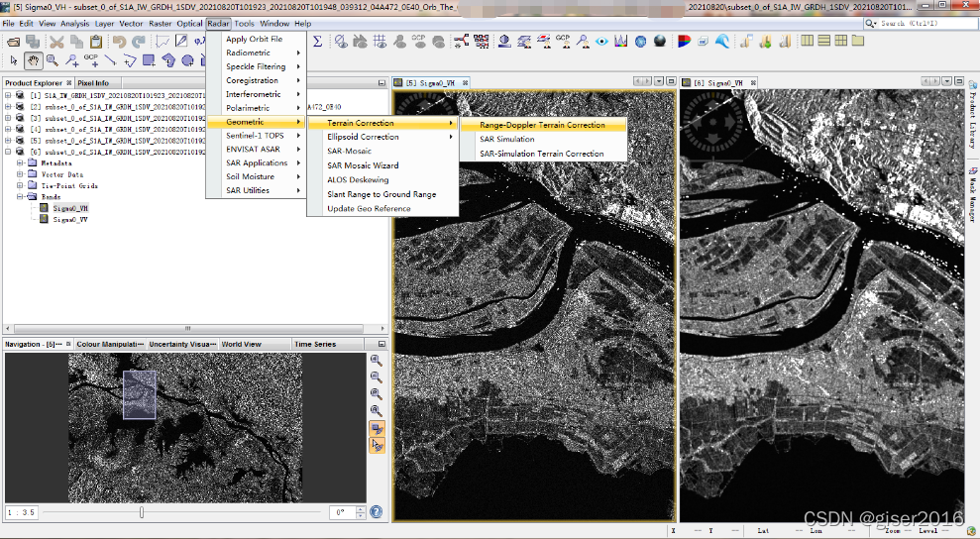
Task: Toggle synchronise cursor button in Navigation
Action: pos(377,446)
